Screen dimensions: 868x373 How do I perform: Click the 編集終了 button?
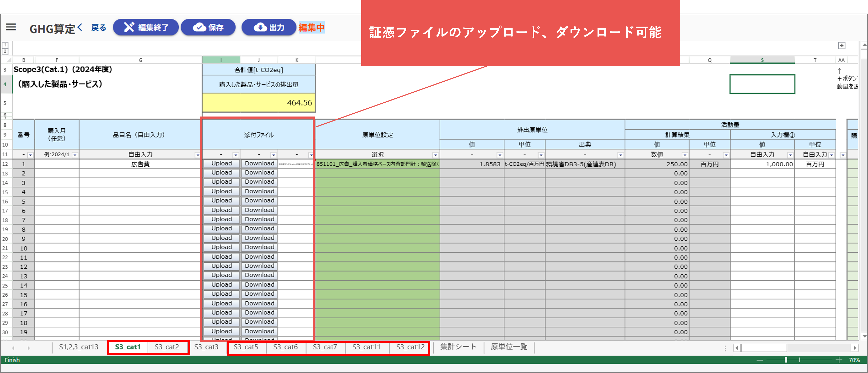click(146, 27)
